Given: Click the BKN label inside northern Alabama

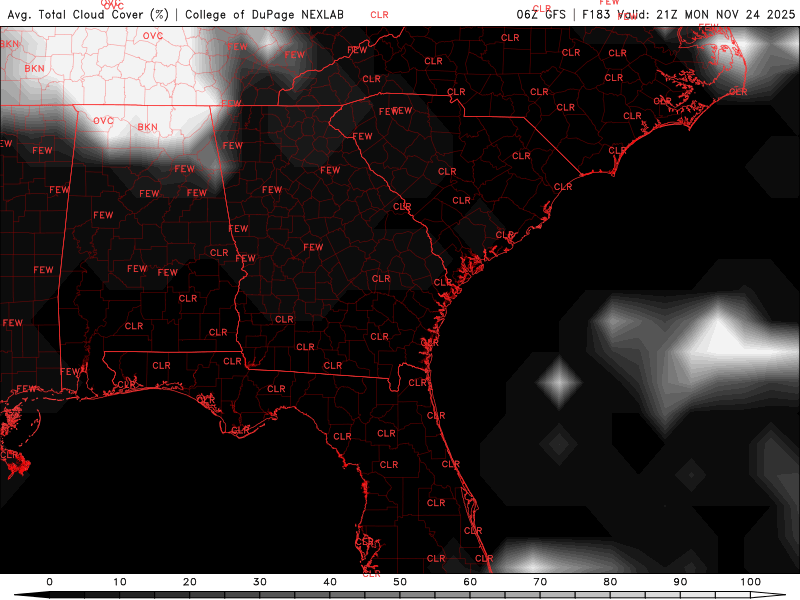Looking at the screenshot, I should click(147, 127).
